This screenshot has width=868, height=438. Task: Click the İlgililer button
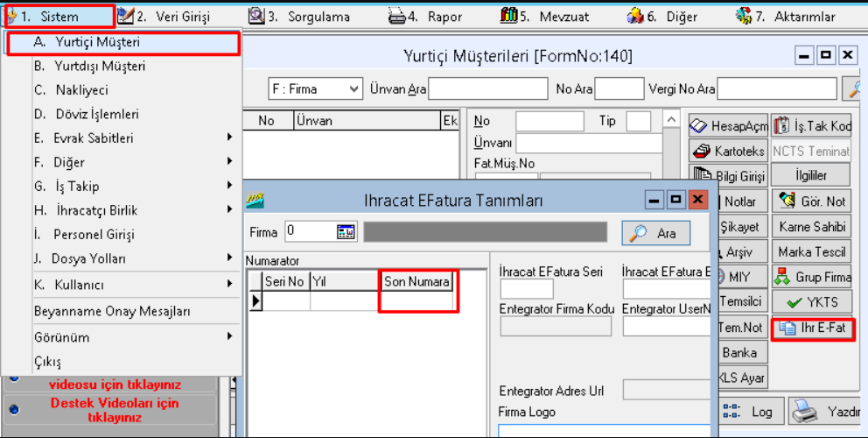point(811,176)
